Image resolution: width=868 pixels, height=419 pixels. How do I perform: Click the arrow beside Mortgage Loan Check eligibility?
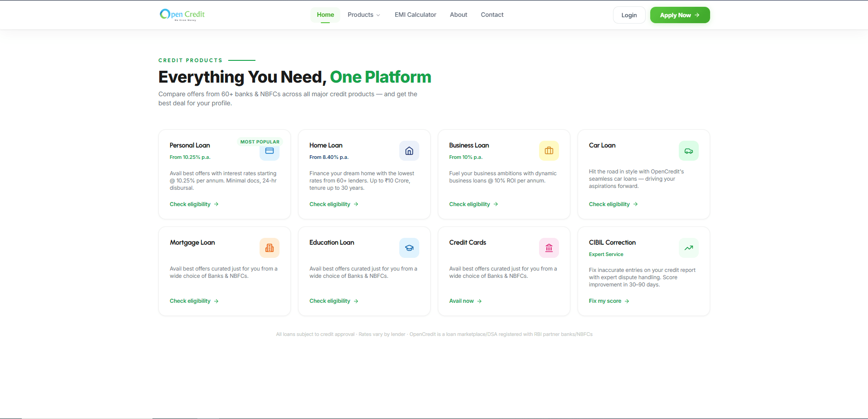click(216, 301)
